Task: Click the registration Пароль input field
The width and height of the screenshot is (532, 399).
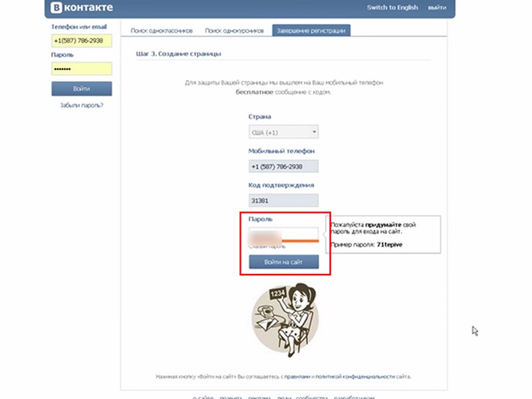Action: [x=284, y=234]
